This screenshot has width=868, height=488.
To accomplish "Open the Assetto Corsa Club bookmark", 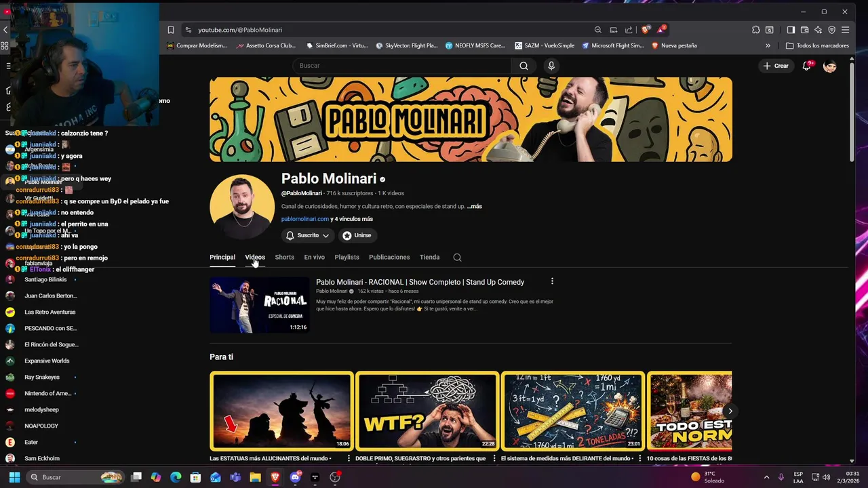I will [x=266, y=45].
